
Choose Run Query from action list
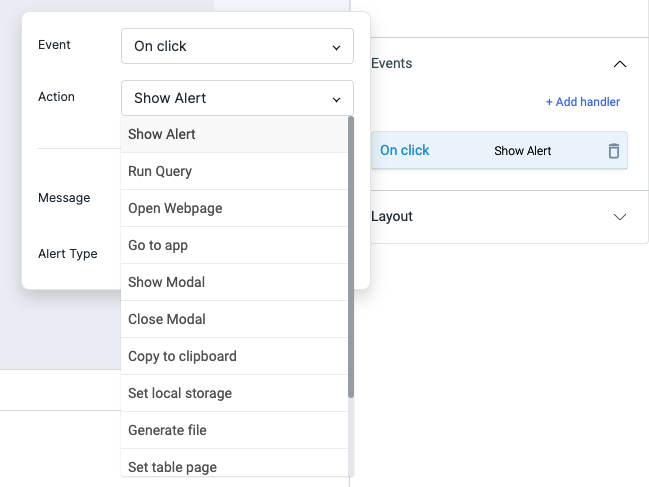coord(160,171)
